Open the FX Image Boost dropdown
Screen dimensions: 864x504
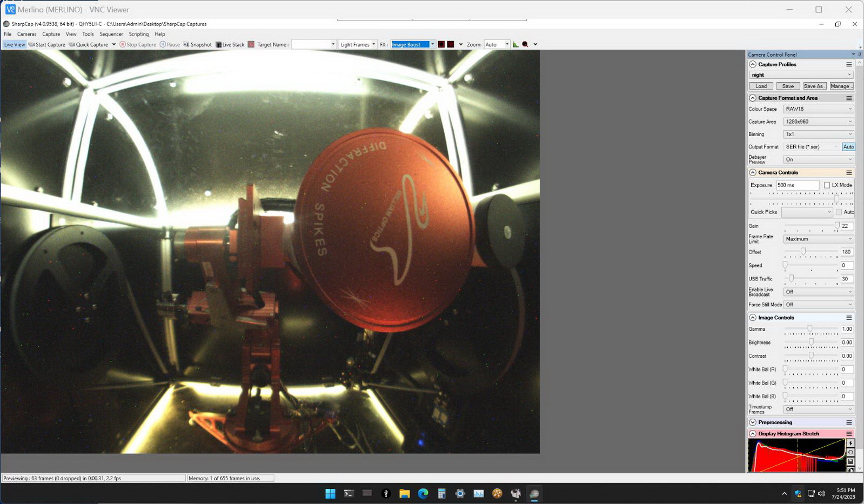coord(413,44)
